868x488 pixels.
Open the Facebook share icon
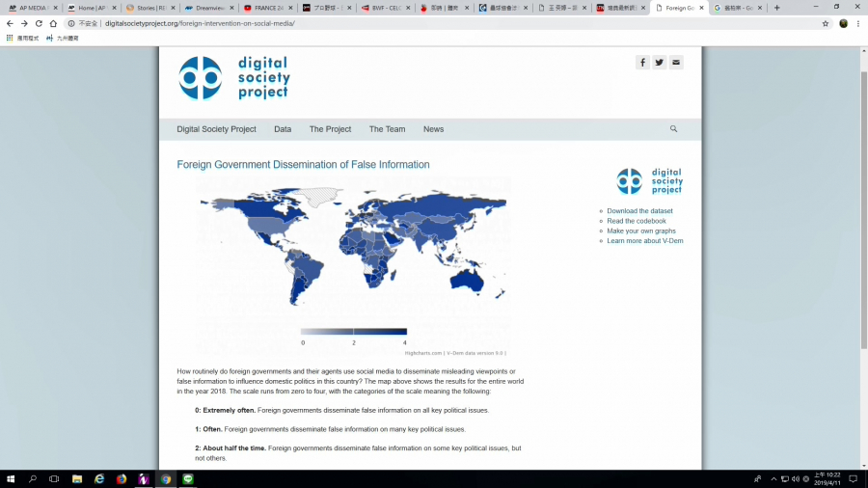[642, 63]
